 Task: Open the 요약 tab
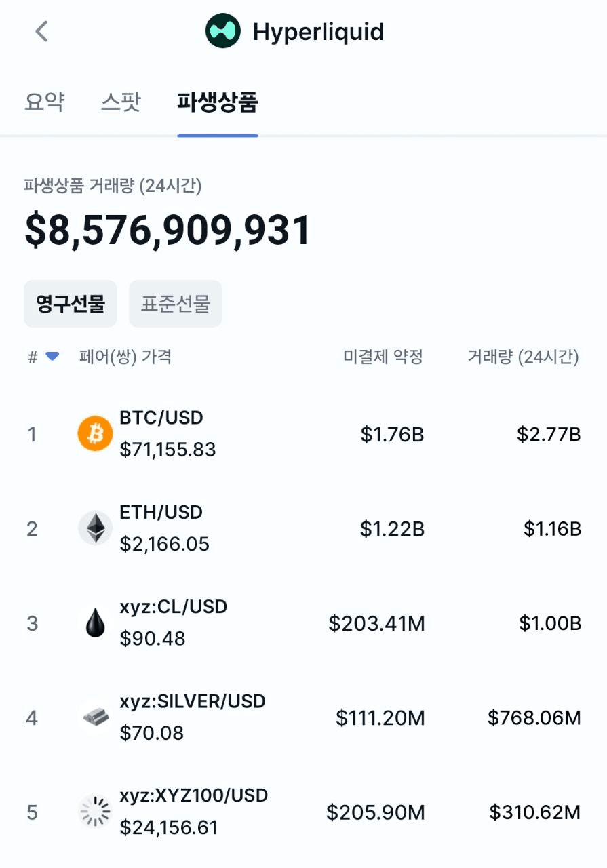click(44, 102)
